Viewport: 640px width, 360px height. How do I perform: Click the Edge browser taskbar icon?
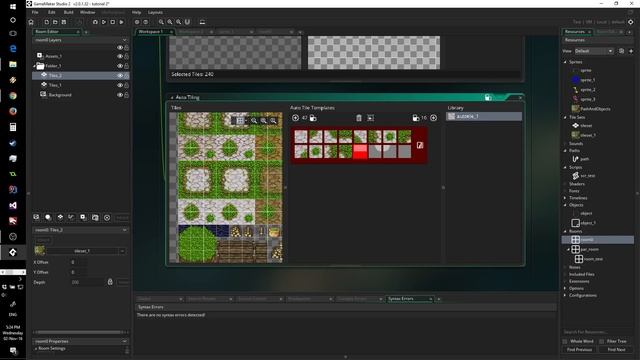click(x=13, y=49)
